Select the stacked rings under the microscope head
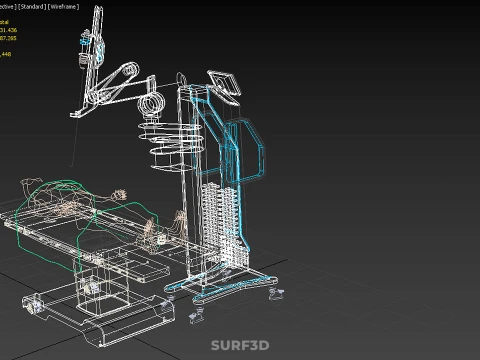The image size is (480, 360). (171, 146)
